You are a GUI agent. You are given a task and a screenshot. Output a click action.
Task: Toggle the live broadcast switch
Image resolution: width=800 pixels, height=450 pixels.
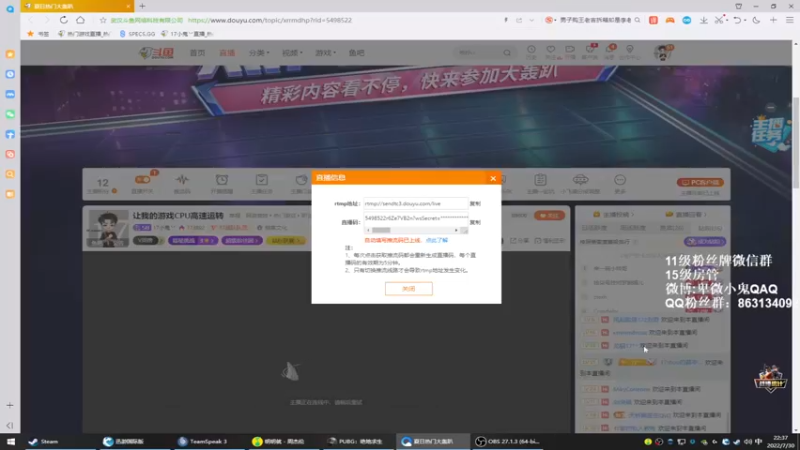(142, 180)
